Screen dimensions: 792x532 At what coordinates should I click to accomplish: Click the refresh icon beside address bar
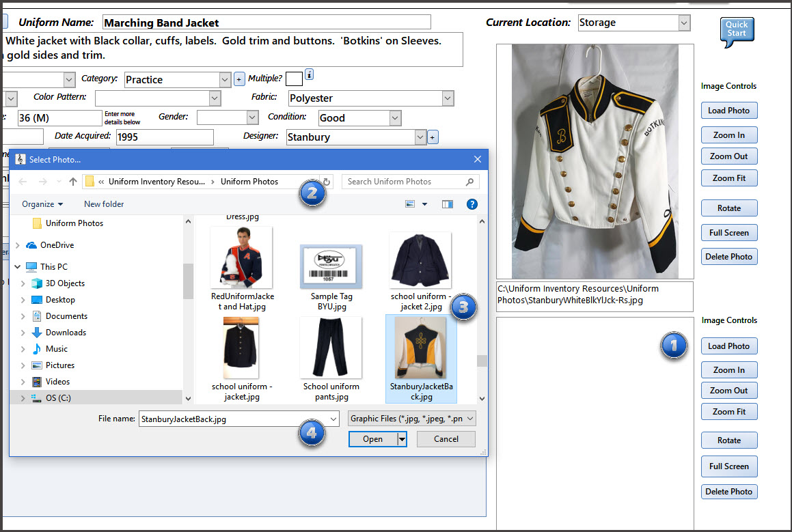[x=327, y=182]
